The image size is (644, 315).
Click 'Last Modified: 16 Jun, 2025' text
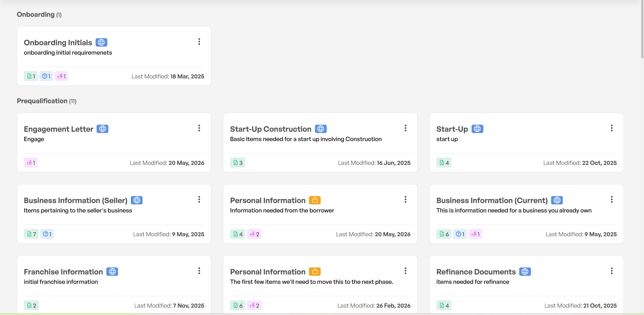(374, 163)
